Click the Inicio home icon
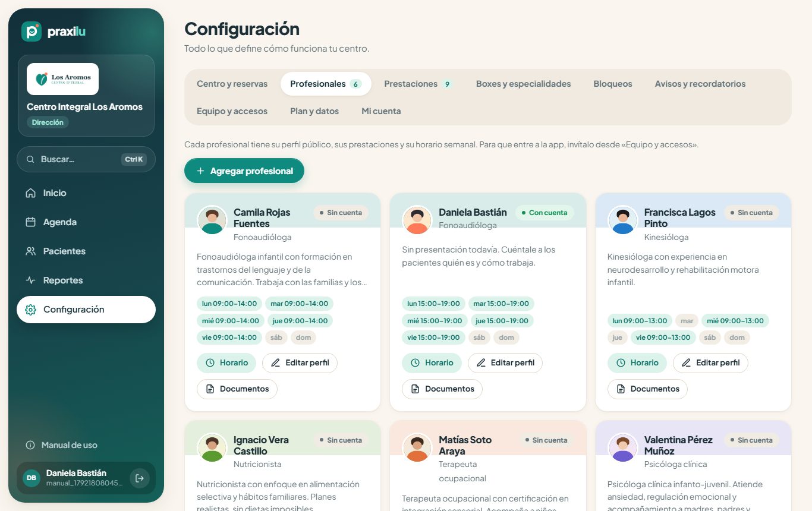 click(31, 193)
